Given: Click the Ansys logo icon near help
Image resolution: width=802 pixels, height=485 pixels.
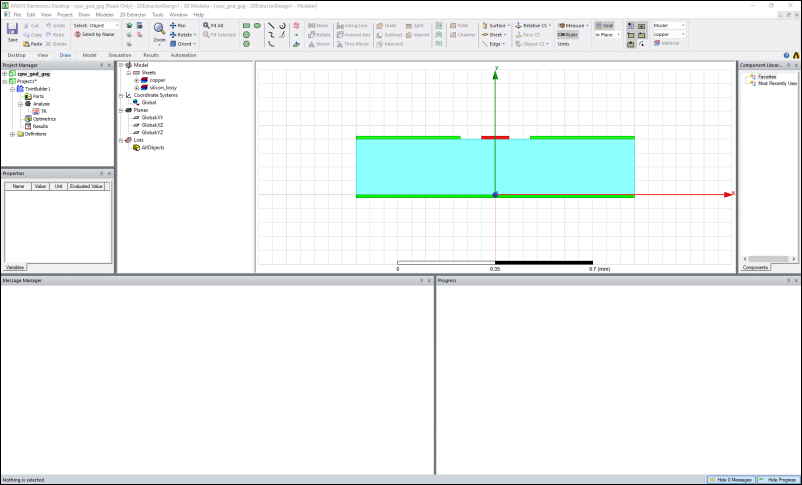Looking at the screenshot, I should tap(796, 55).
